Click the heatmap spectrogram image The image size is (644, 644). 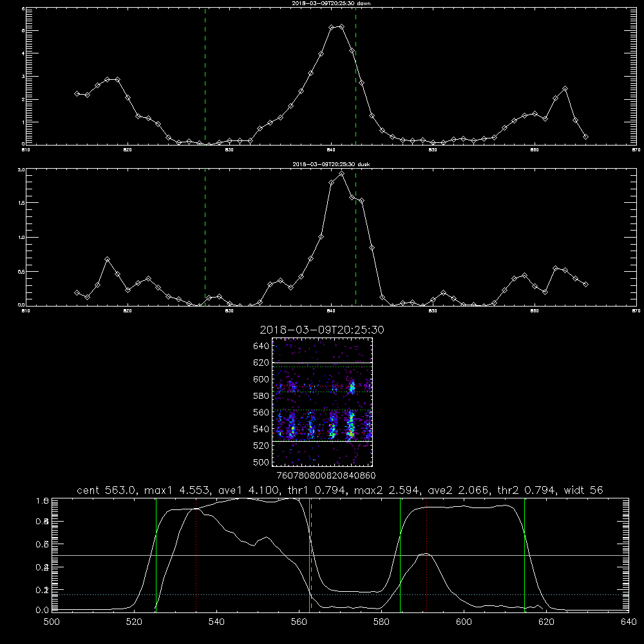pos(323,402)
